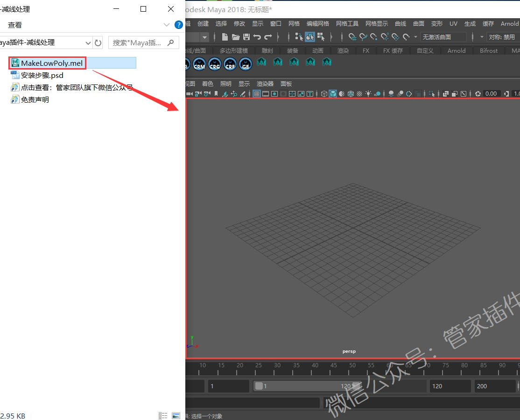Enable Wireframe on Shaded icon
The image size is (520, 420).
[351, 94]
